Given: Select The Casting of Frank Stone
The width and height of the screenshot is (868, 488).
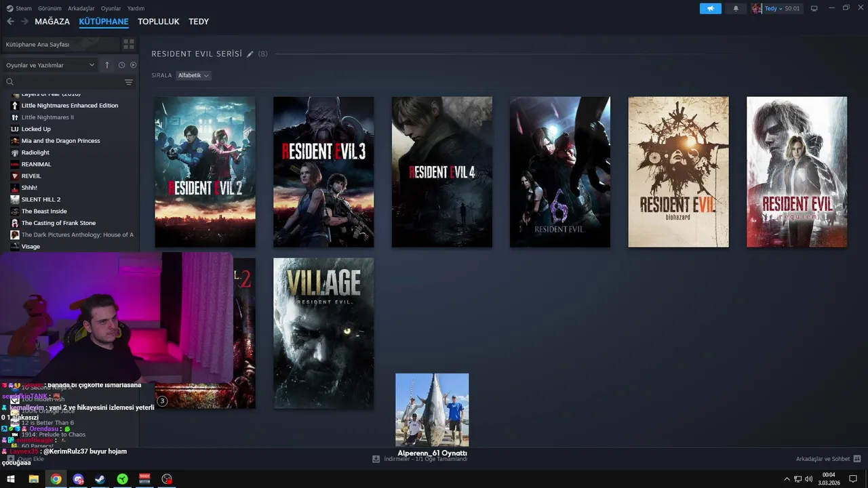Looking at the screenshot, I should point(58,223).
